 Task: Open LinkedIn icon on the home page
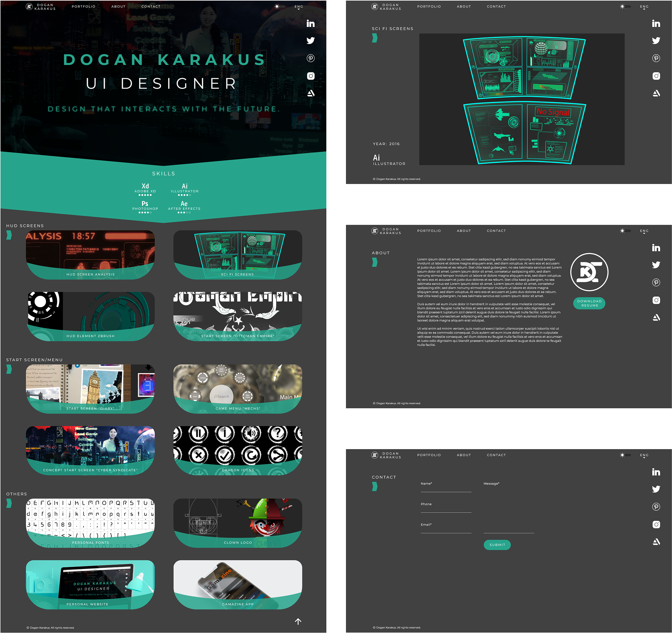310,23
